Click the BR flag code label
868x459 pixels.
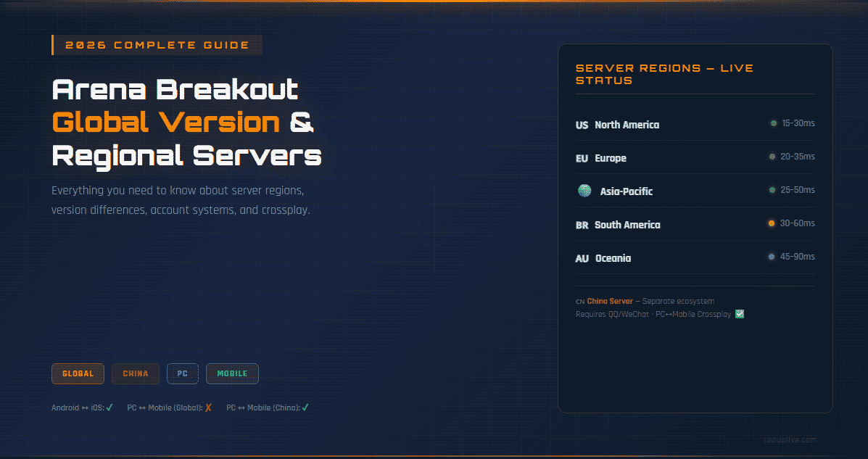[582, 226]
